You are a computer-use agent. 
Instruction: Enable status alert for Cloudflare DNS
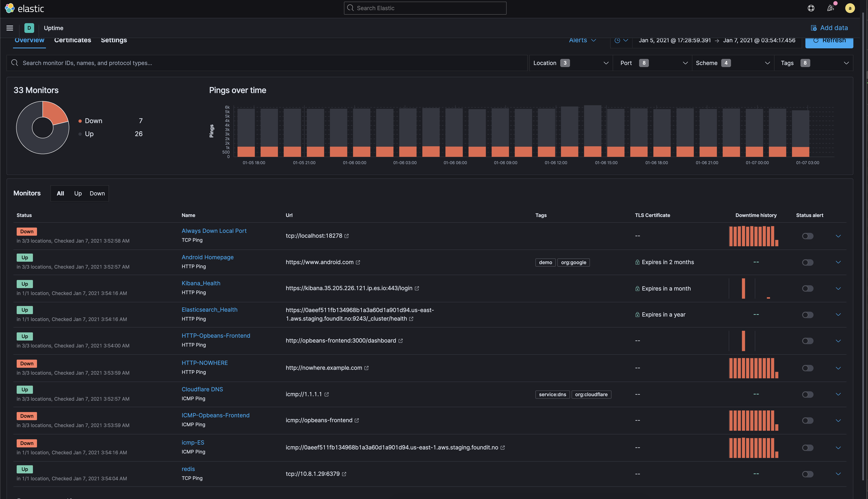tap(808, 395)
